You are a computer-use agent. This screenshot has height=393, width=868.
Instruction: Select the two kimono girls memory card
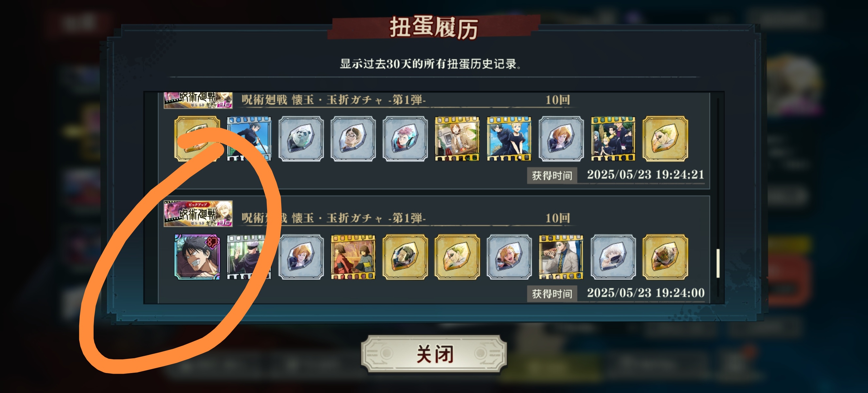click(353, 257)
